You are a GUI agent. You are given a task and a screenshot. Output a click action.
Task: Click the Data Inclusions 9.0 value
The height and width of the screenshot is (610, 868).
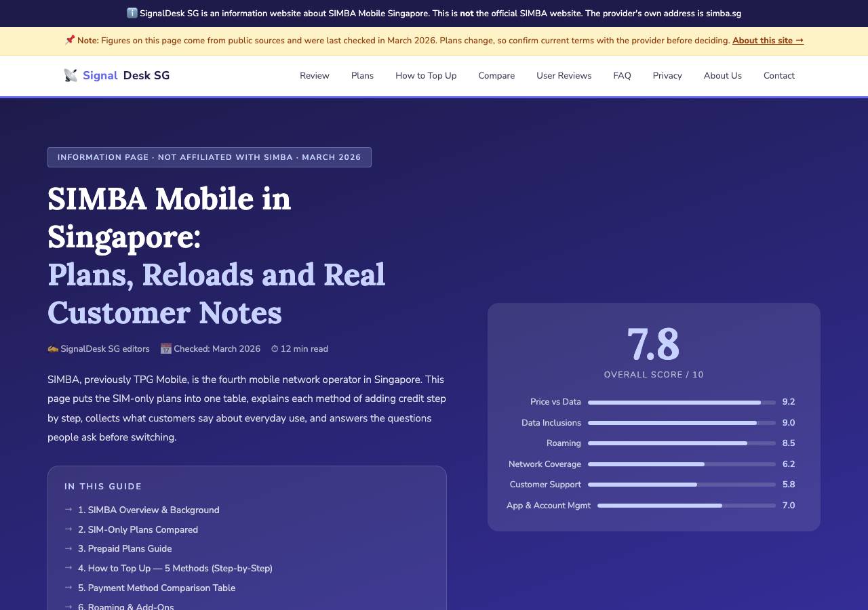click(789, 423)
